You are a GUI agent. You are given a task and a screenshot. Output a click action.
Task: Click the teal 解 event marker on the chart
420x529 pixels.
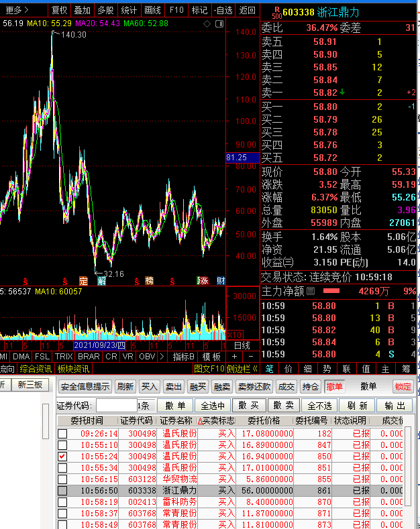[x=101, y=281]
